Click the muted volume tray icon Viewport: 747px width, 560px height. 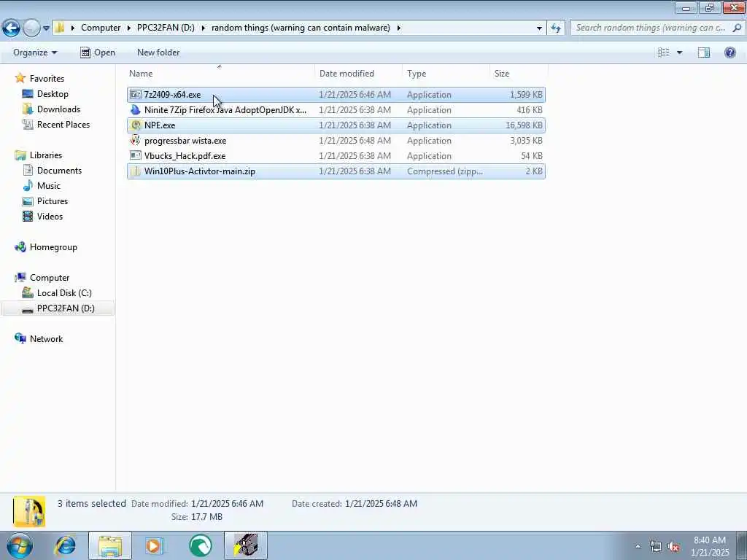click(673, 547)
